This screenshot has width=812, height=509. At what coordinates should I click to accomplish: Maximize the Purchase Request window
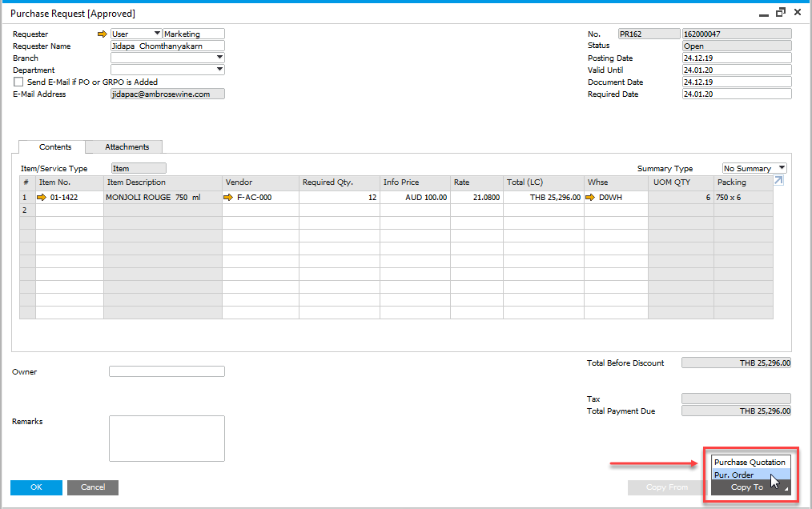click(781, 13)
